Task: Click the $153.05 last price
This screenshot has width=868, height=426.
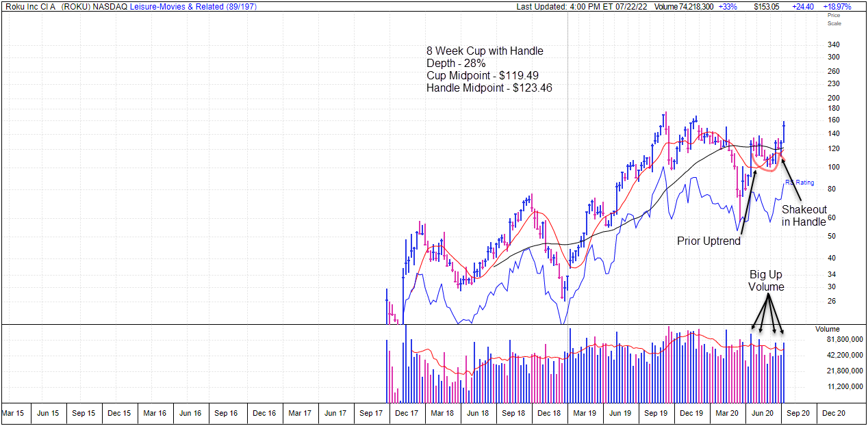Action: pos(767,6)
